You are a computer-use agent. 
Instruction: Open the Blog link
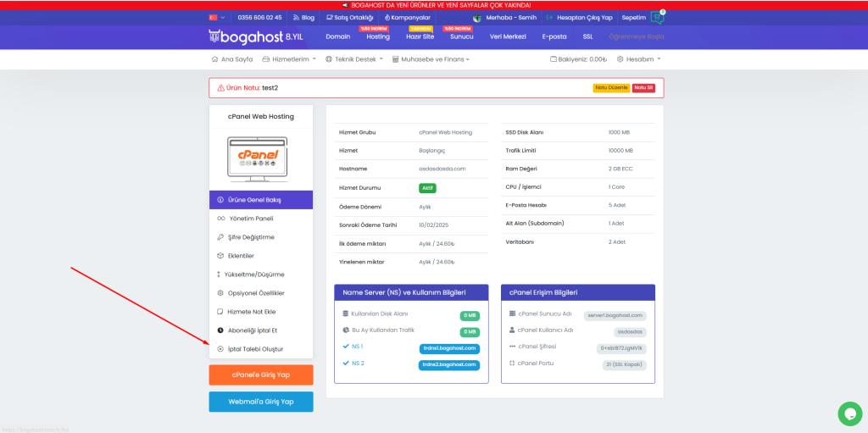click(x=303, y=17)
